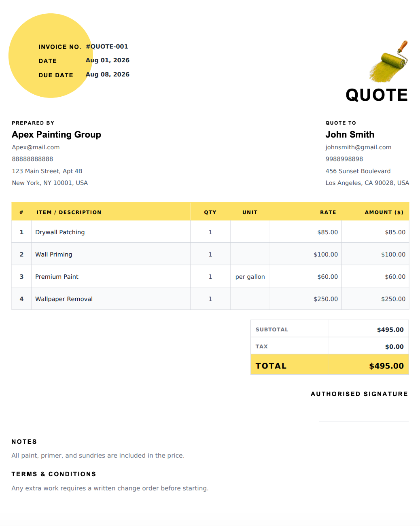The width and height of the screenshot is (420, 526).
Task: Select the Wallpaper Removal $250.00 rate
Action: click(x=326, y=299)
